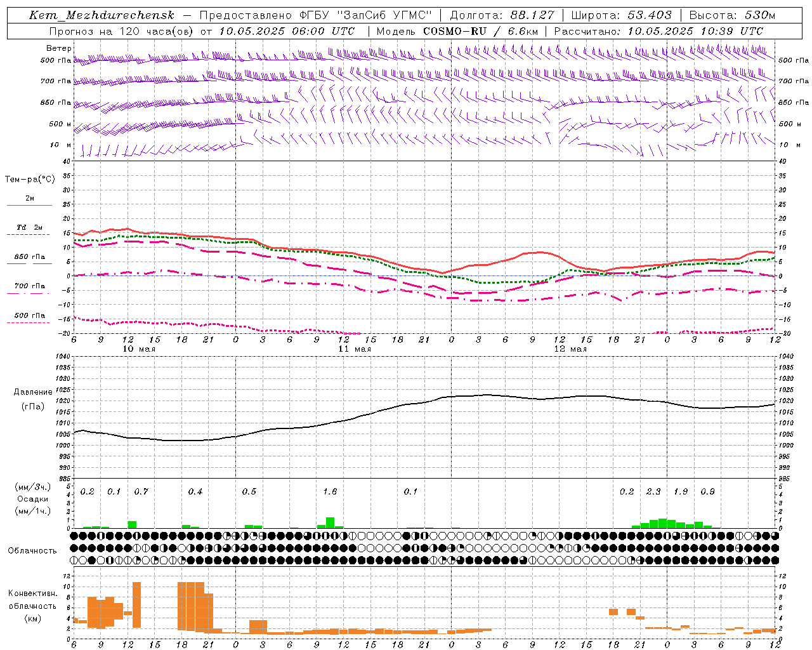Click the 'Конвективн.' convective cloud label
Image resolution: width=812 pixels, height=650 pixels.
32,594
